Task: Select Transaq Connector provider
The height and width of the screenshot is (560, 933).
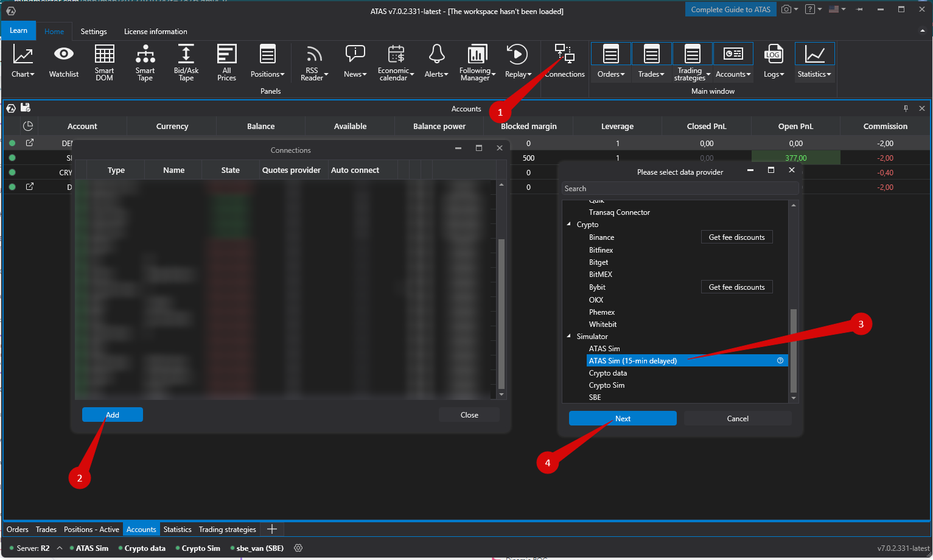Action: click(619, 212)
